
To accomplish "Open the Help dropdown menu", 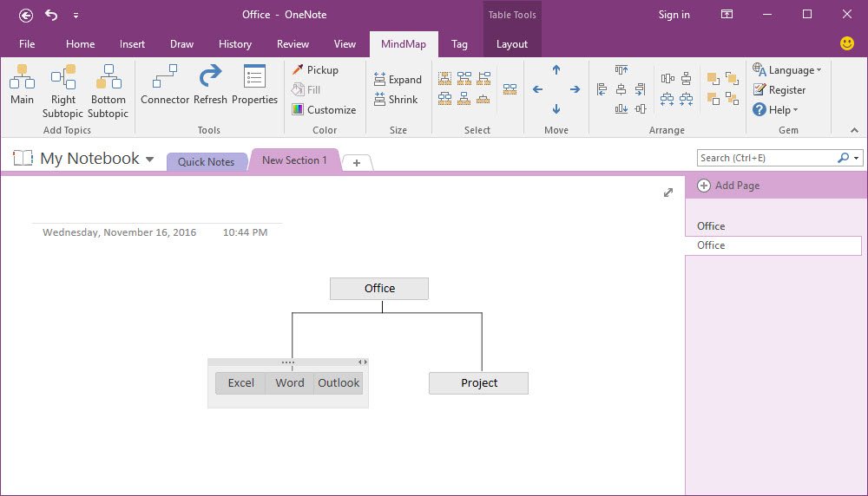I will coord(775,109).
